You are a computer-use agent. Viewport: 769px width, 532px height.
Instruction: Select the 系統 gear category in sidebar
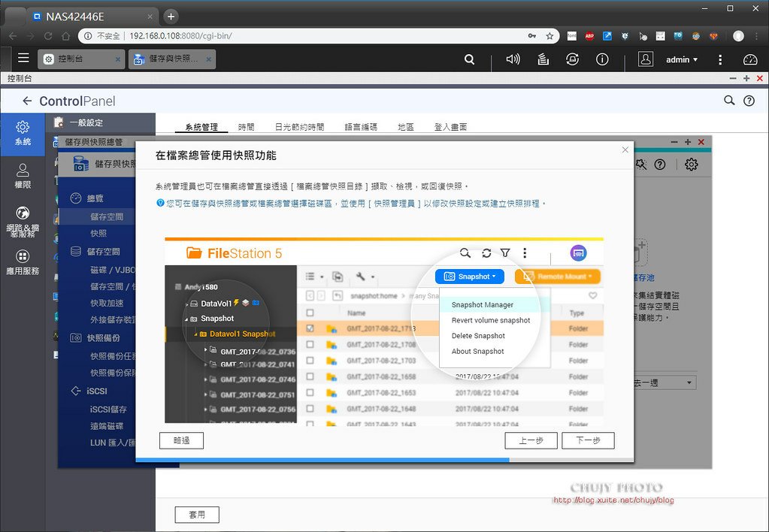23,134
